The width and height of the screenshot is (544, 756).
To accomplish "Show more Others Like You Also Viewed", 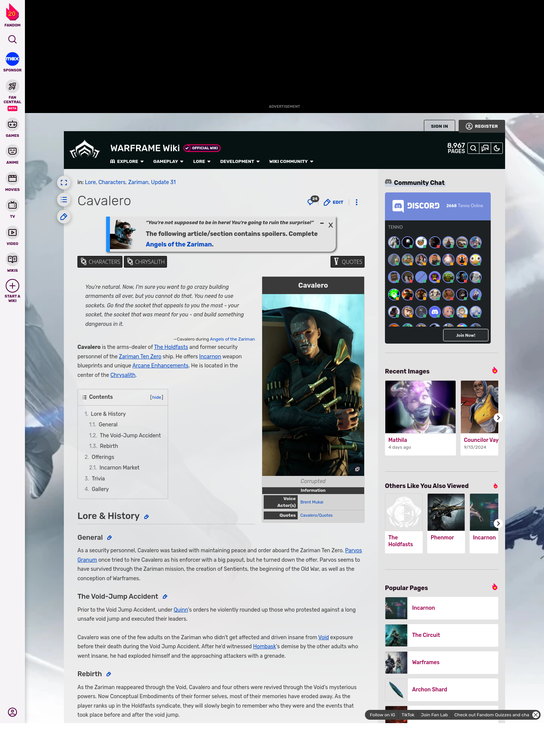I will coord(498,524).
